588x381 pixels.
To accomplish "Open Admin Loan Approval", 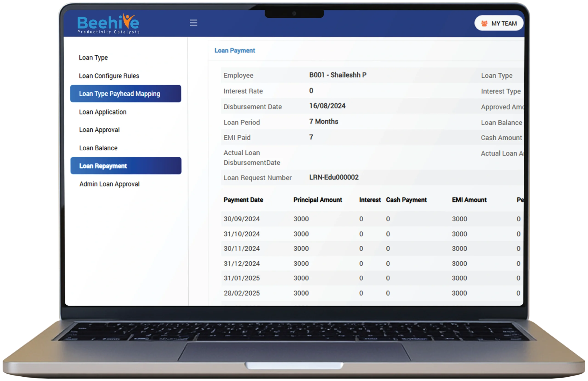I will (109, 184).
